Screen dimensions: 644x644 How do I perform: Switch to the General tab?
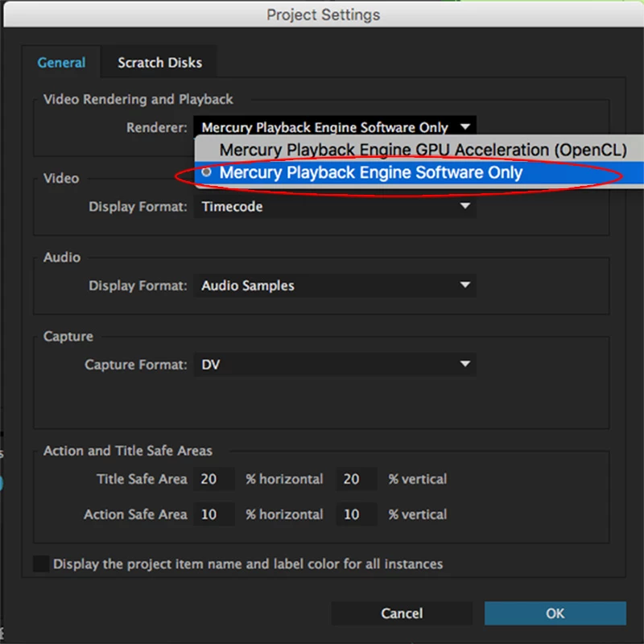pos(61,63)
